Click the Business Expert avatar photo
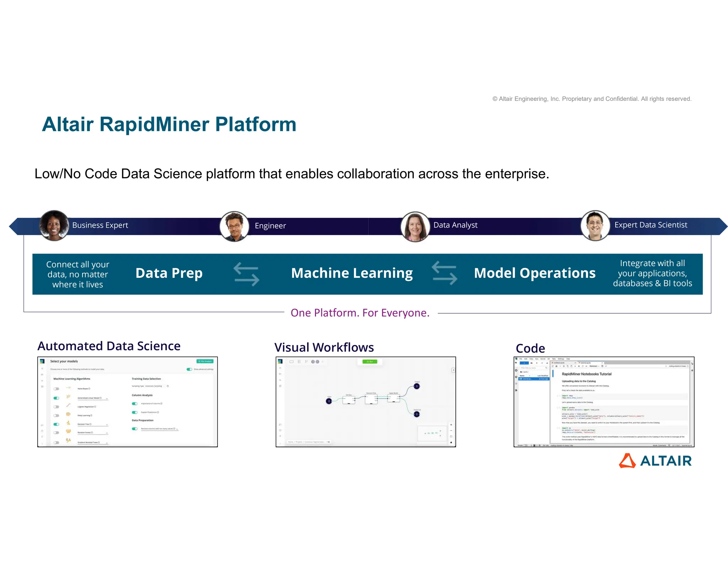The height and width of the screenshot is (562, 728). point(54,226)
